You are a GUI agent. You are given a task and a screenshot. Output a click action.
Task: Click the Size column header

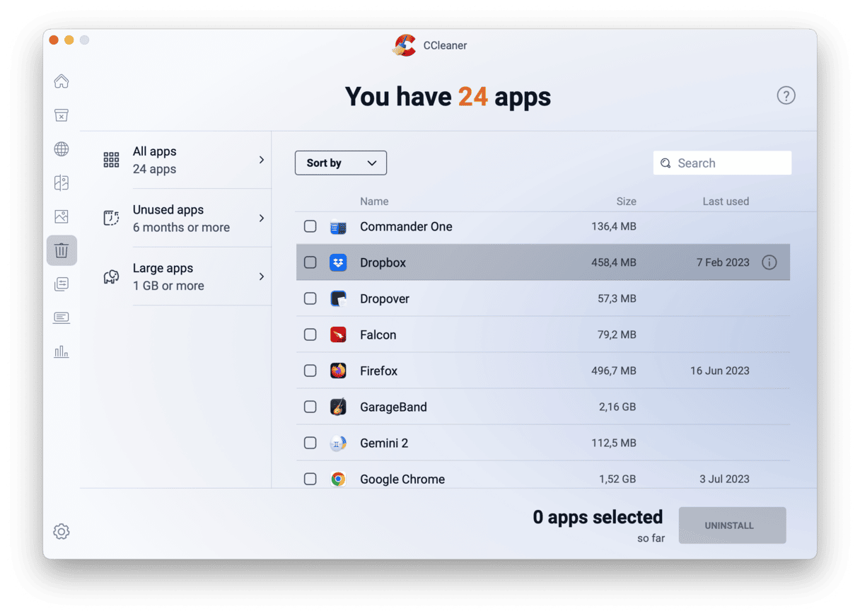pyautogui.click(x=626, y=202)
